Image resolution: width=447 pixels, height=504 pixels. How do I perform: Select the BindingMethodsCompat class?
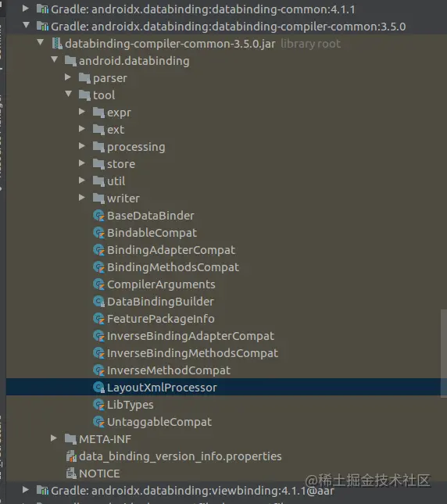click(x=173, y=267)
